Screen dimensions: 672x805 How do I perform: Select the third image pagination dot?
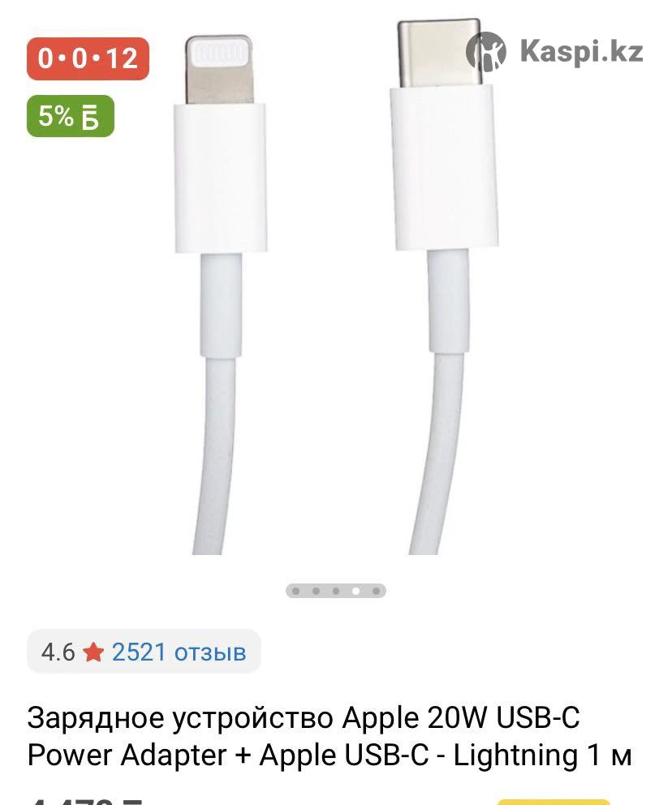coord(336,591)
